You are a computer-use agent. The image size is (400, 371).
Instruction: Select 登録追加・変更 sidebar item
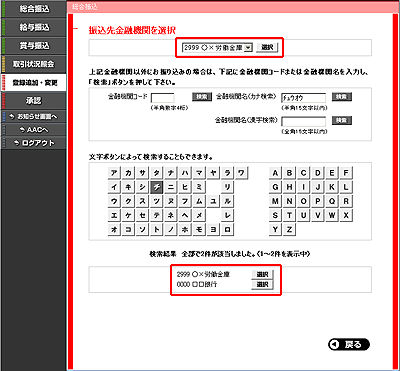(34, 82)
